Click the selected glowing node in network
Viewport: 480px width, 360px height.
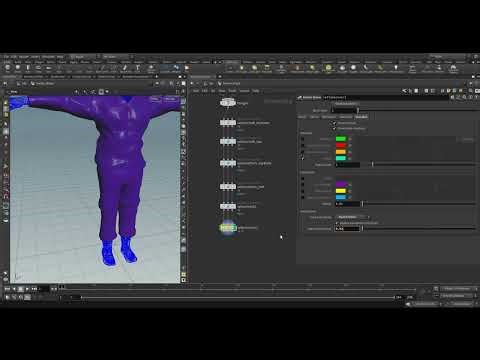tap(228, 228)
